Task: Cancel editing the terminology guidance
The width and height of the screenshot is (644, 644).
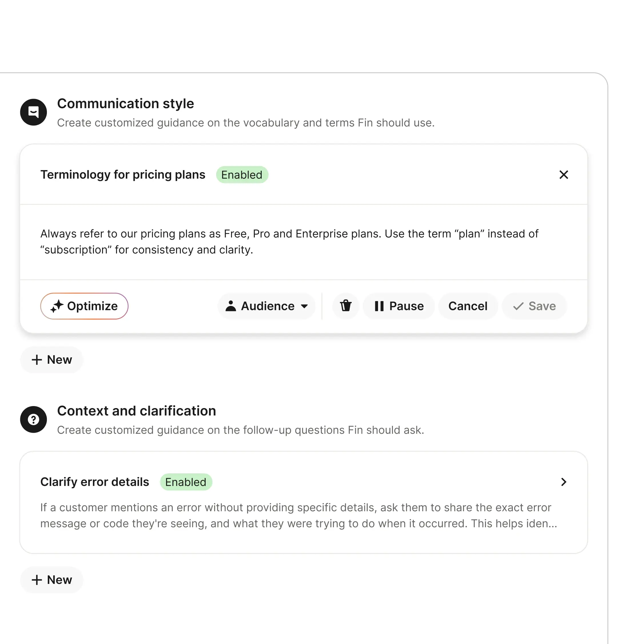Action: (468, 306)
